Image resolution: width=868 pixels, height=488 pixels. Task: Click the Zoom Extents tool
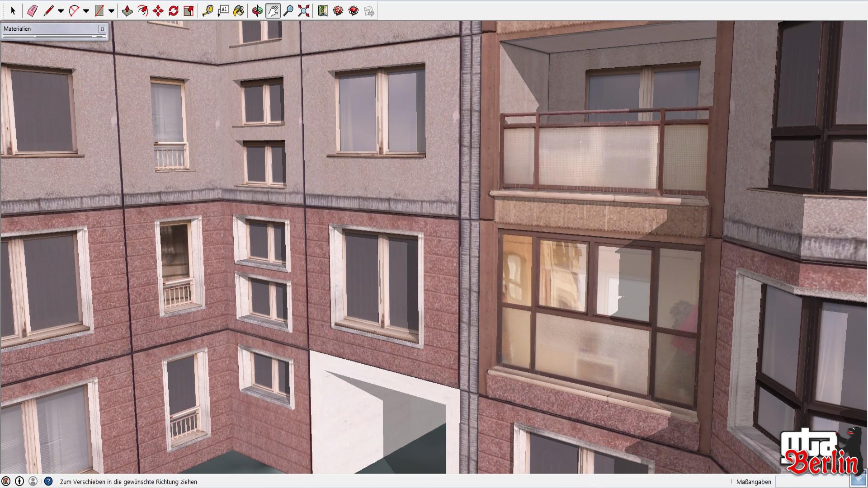click(304, 11)
